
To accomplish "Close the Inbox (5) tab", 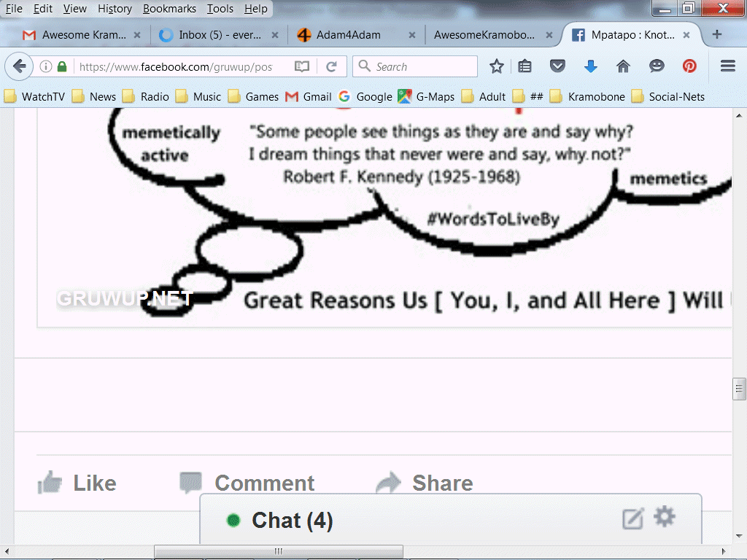I will tap(275, 35).
